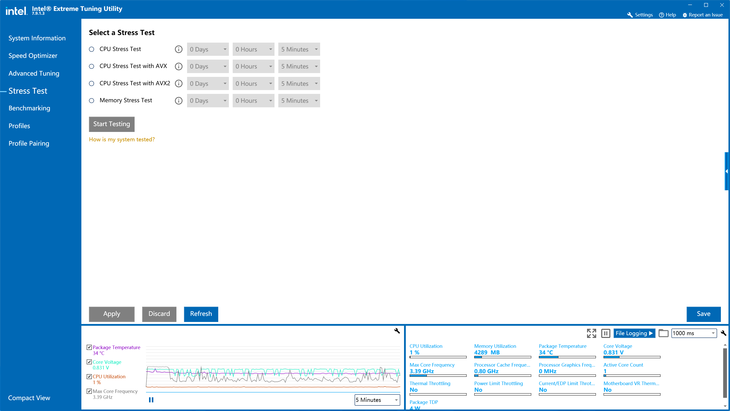Open Minutes dropdown for Memory Stress Test

(x=299, y=101)
